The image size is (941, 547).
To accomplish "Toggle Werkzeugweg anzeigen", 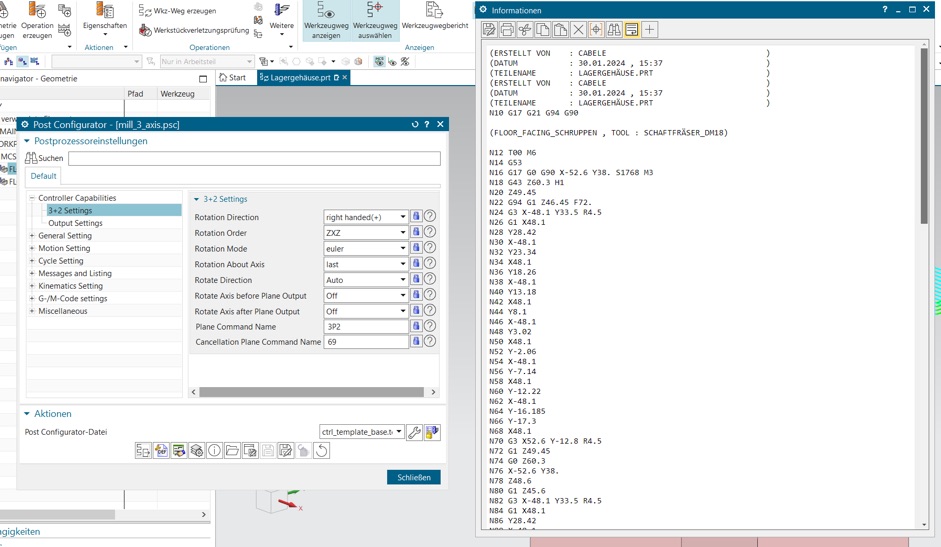I will (x=326, y=20).
